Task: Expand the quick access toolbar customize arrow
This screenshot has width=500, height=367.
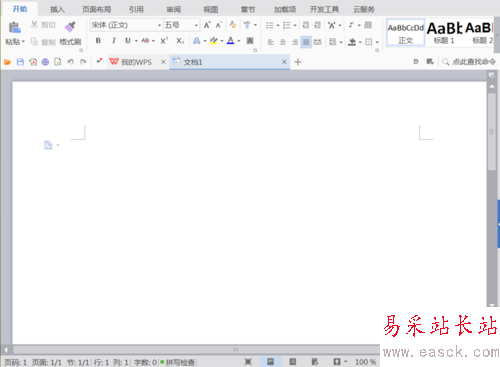Action: (x=99, y=61)
